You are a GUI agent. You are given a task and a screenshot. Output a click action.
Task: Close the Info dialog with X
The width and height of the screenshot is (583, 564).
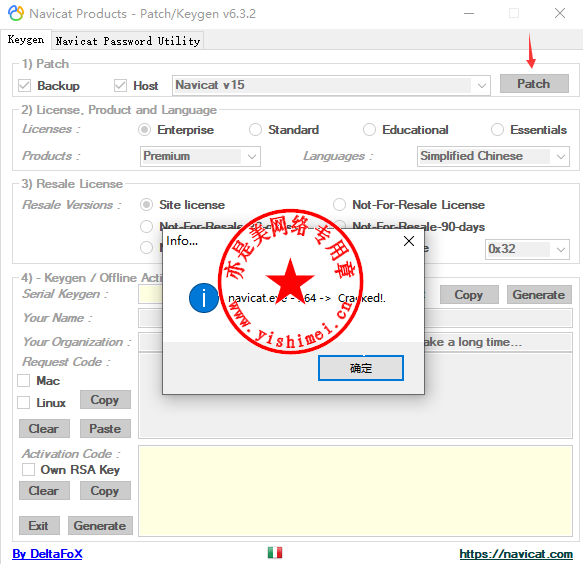pyautogui.click(x=409, y=241)
